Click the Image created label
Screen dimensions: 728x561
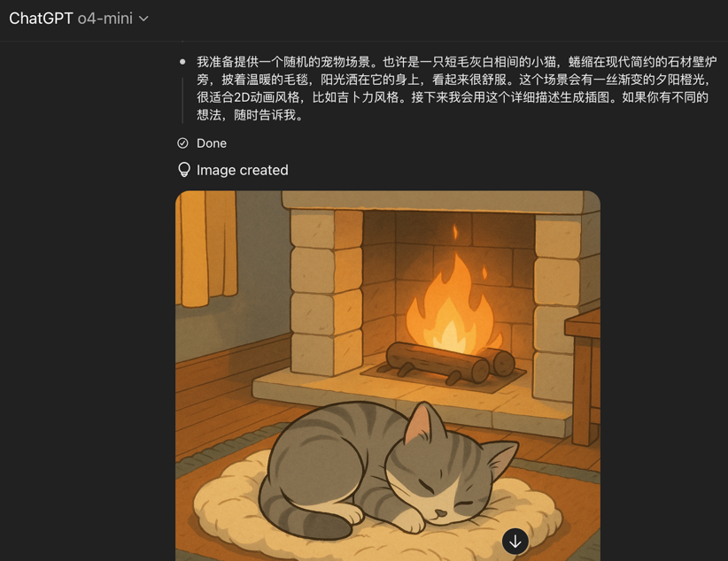tap(243, 170)
